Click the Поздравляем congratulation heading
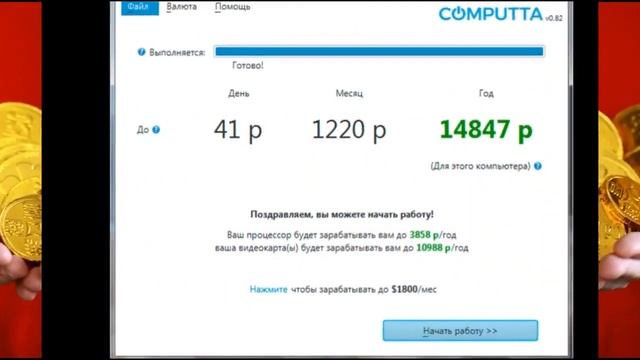The height and width of the screenshot is (360, 640). (342, 215)
